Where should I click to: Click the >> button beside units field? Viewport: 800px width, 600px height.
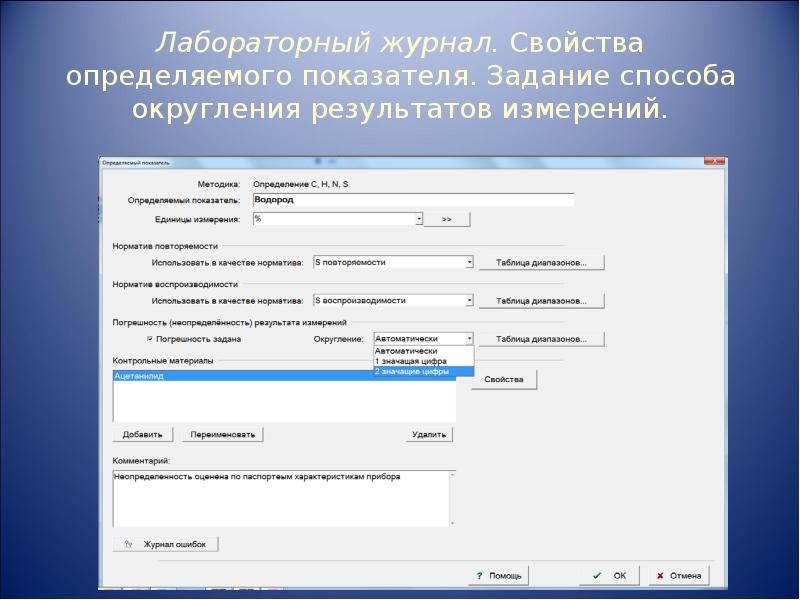click(447, 219)
